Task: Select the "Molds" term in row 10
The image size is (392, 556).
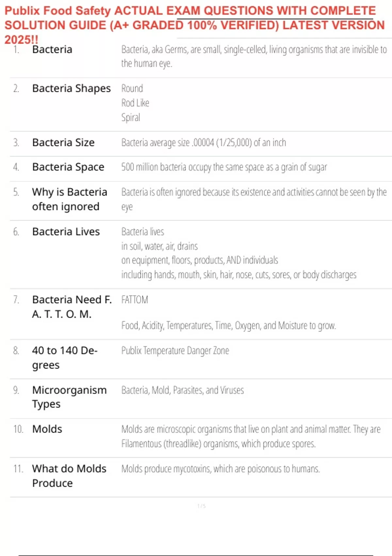Action: coord(47,429)
